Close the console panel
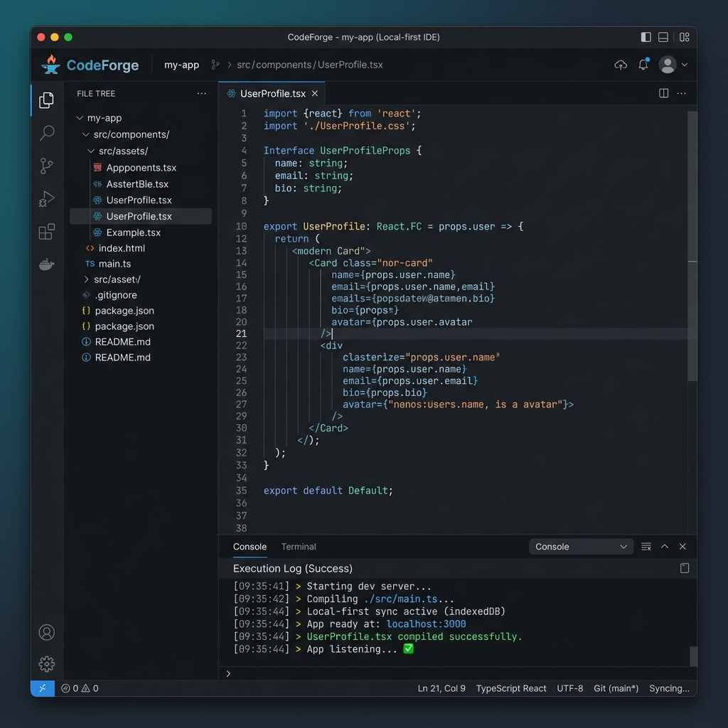The height and width of the screenshot is (728, 728). coord(682,547)
